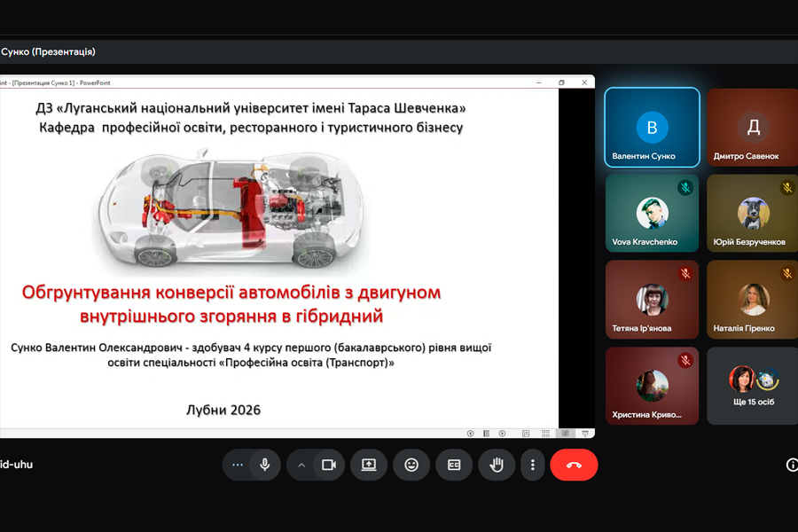Image resolution: width=798 pixels, height=532 pixels.
Task: Select Тетяна Ір'янова participant tile
Action: point(652,300)
